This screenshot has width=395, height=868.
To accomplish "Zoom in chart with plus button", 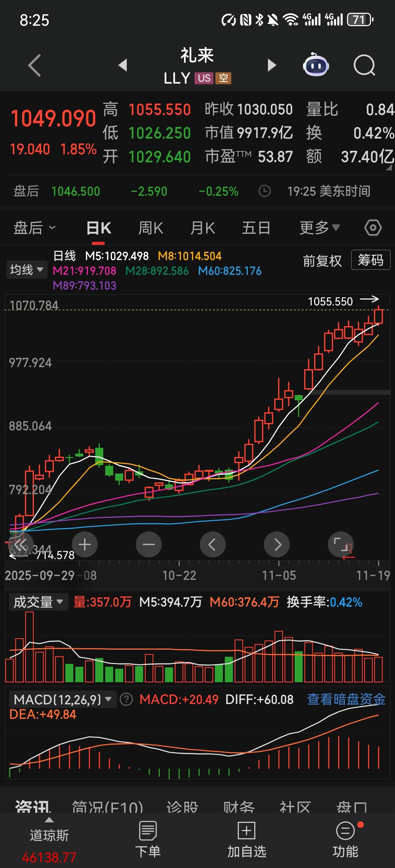I will (85, 545).
